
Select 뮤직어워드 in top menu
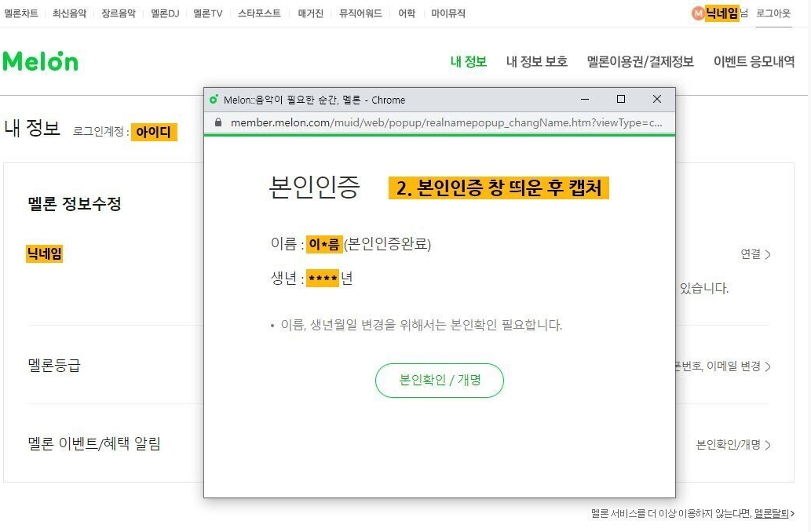point(360,13)
